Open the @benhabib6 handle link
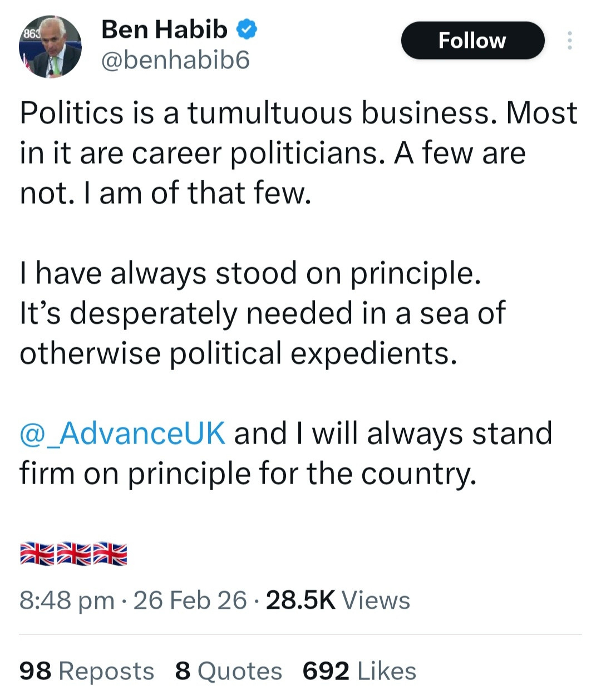The width and height of the screenshot is (601, 700). tap(175, 60)
